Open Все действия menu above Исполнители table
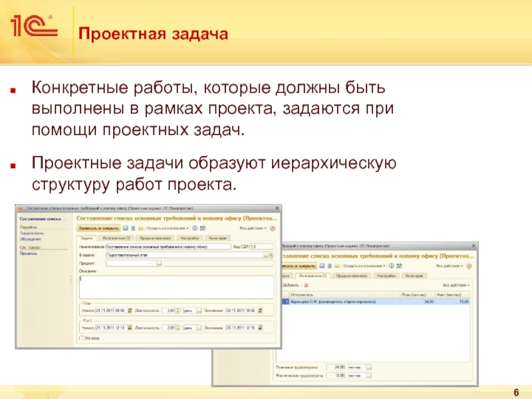Image resolution: width=532 pixels, height=399 pixels. tap(456, 285)
